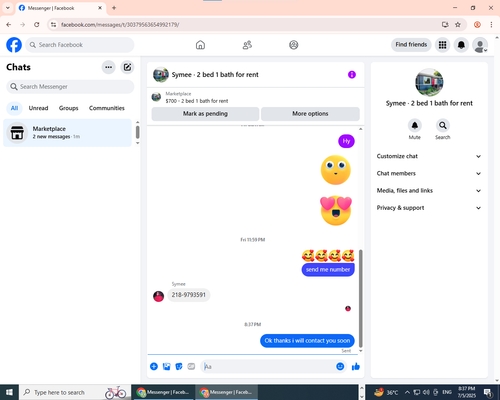This screenshot has width=500, height=400.
Task: Click the taskbar clock showing 8:37 PM
Action: tap(466, 392)
